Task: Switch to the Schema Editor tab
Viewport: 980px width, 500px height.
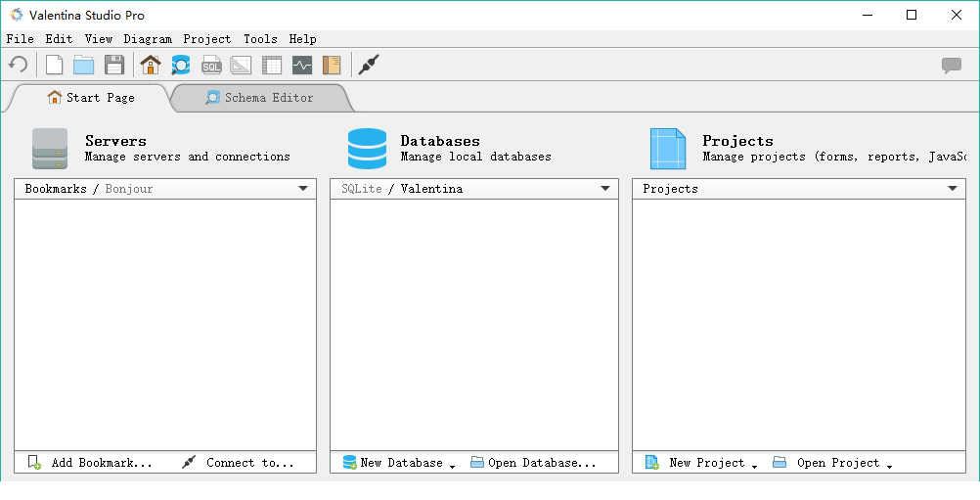Action: tap(259, 98)
